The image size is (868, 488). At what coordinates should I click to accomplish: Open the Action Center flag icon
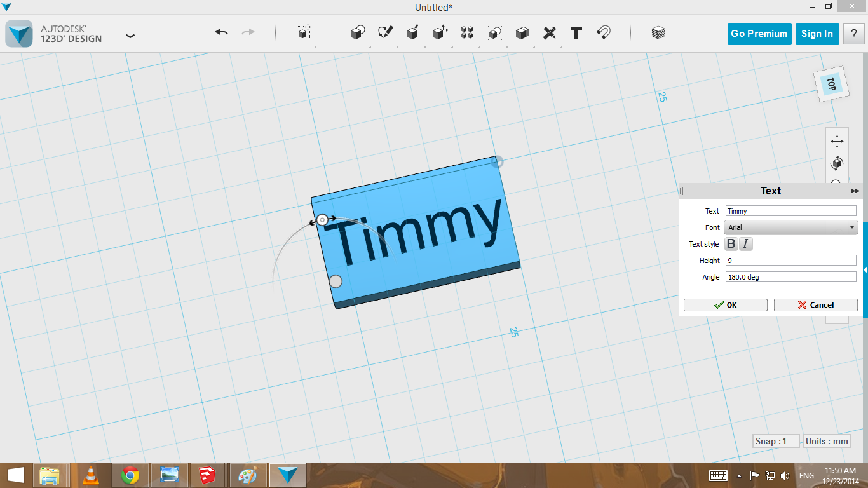click(755, 475)
